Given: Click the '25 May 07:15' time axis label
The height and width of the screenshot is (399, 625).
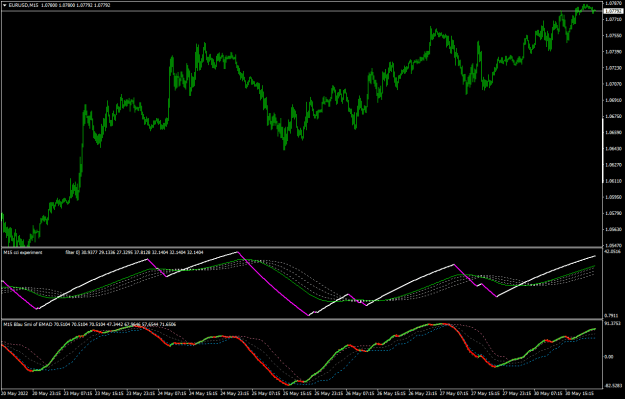Looking at the screenshot, I should (267, 394).
